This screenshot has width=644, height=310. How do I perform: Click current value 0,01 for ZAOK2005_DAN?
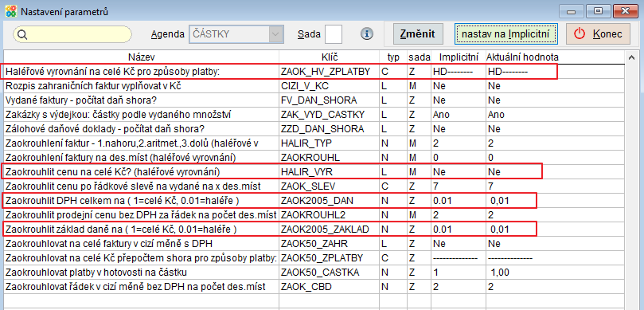(556, 201)
